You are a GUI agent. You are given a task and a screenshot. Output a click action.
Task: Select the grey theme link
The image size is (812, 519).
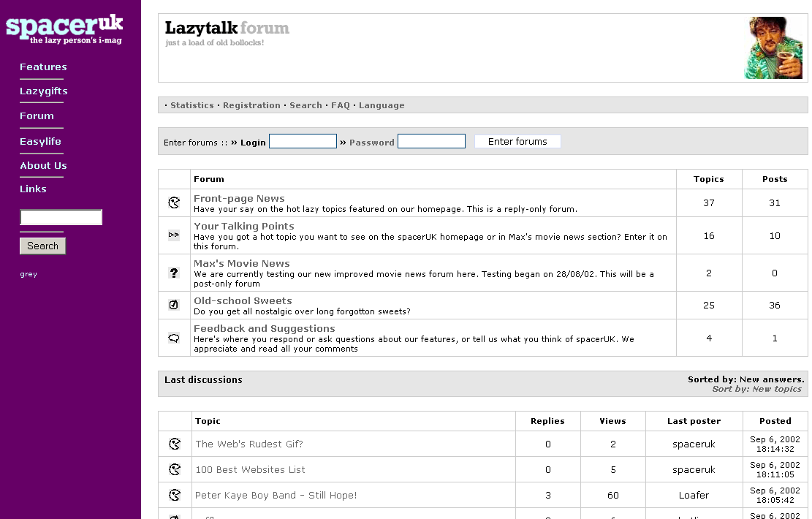(x=29, y=275)
